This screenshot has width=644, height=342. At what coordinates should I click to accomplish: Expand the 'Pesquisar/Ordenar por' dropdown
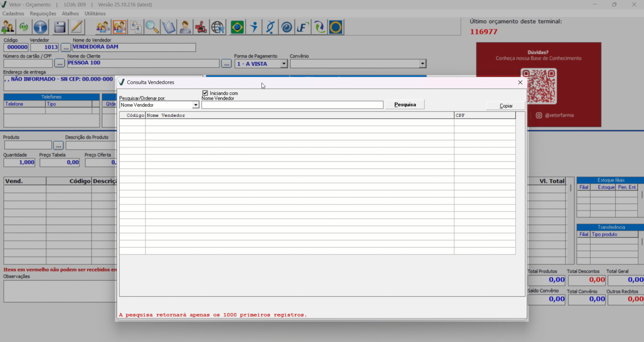(195, 105)
